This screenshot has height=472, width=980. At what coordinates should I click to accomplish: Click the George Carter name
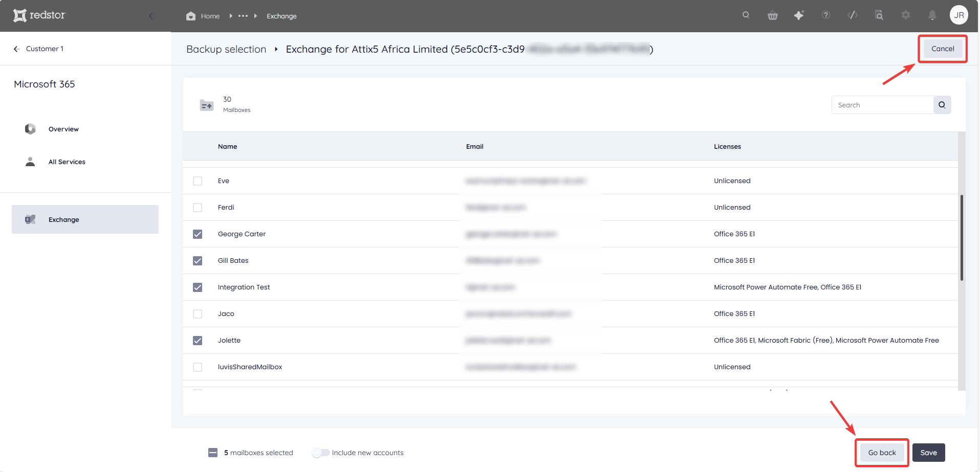(242, 234)
